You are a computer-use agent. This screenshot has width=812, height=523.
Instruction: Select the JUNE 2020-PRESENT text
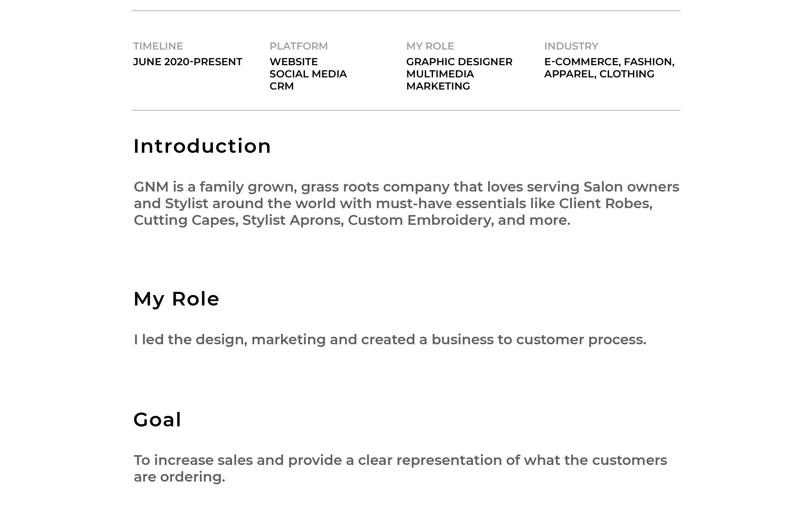click(x=187, y=62)
